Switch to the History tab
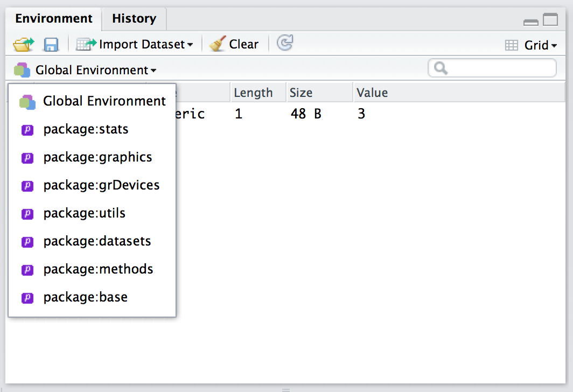 coord(134,19)
